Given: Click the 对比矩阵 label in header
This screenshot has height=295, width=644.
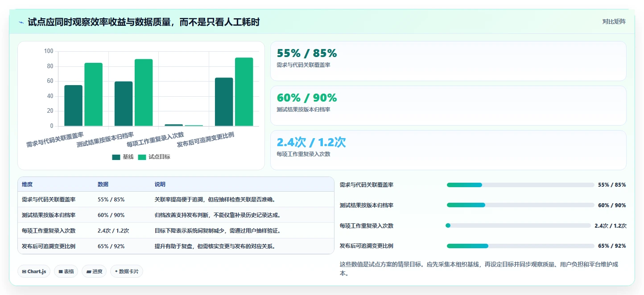Looking at the screenshot, I should [614, 21].
